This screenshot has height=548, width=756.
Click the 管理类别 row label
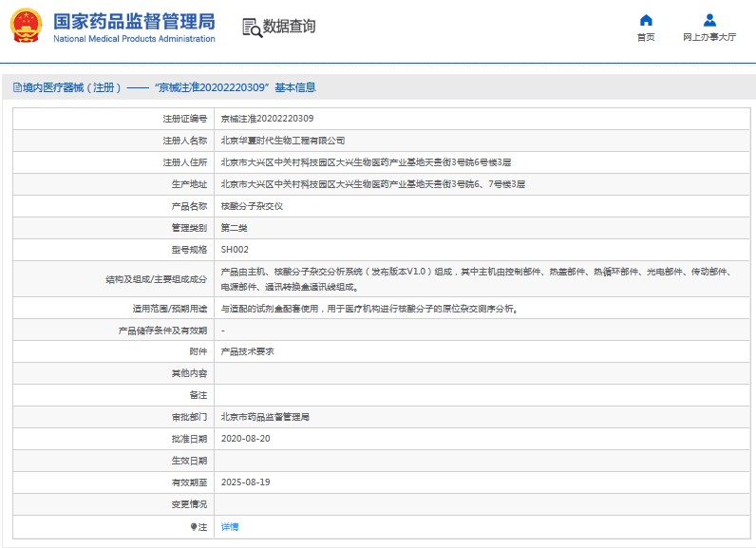189,228
